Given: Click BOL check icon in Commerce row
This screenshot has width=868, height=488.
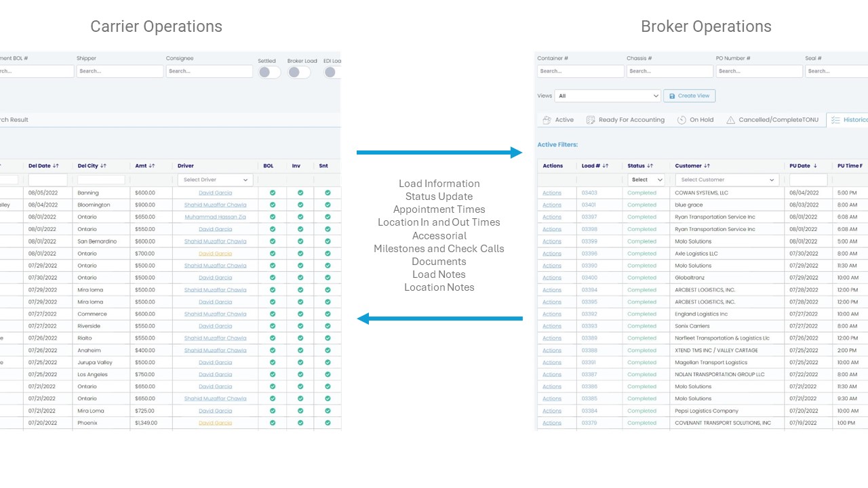Looking at the screenshot, I should point(273,314).
